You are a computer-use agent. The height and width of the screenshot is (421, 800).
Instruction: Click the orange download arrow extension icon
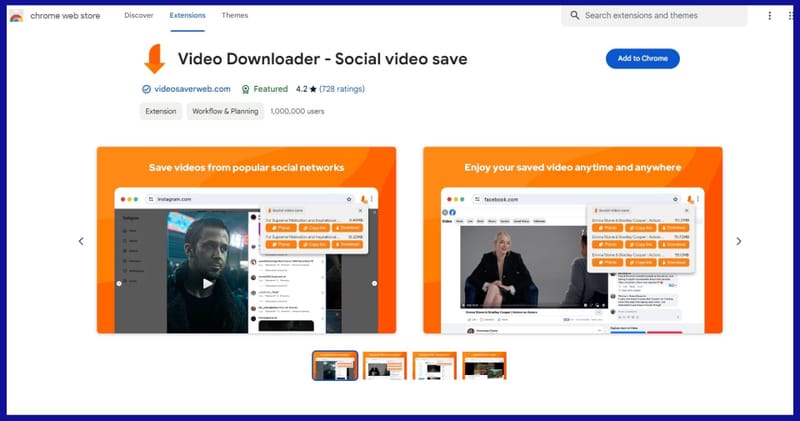154,59
